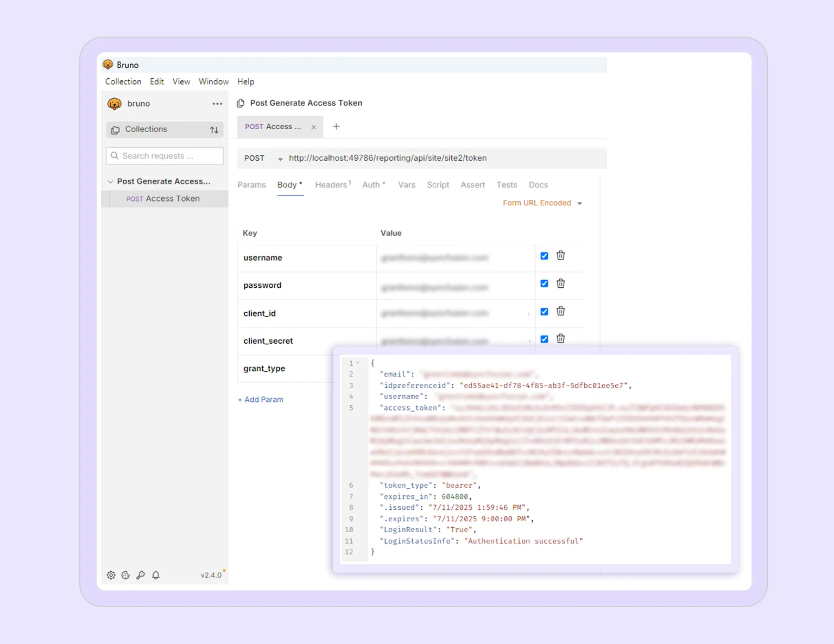Open the bruno collection options menu
Screen dimensions: 834x644
(217, 104)
